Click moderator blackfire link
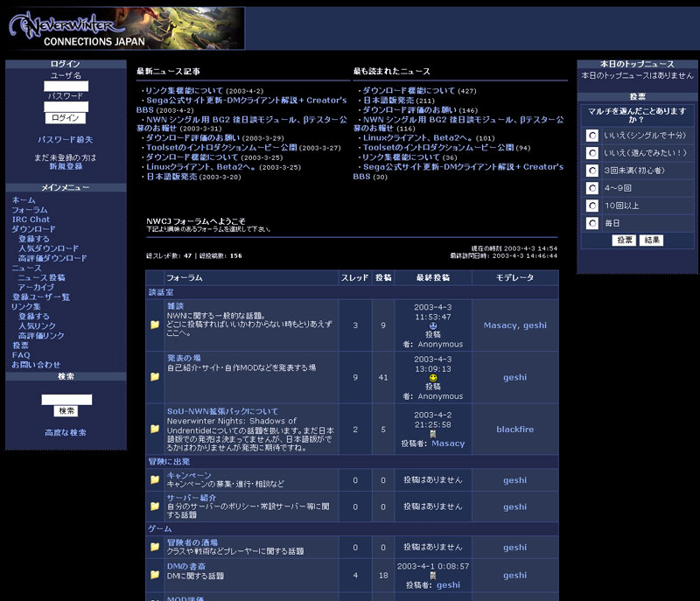 [514, 430]
